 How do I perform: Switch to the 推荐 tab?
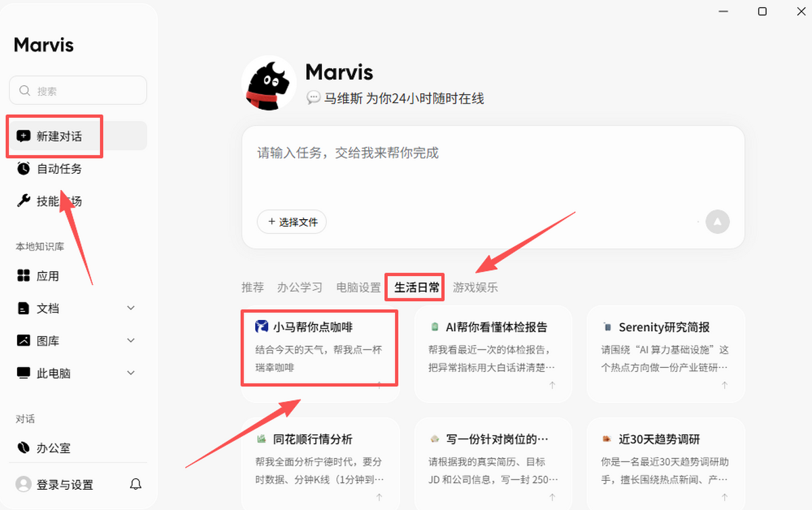coord(252,287)
